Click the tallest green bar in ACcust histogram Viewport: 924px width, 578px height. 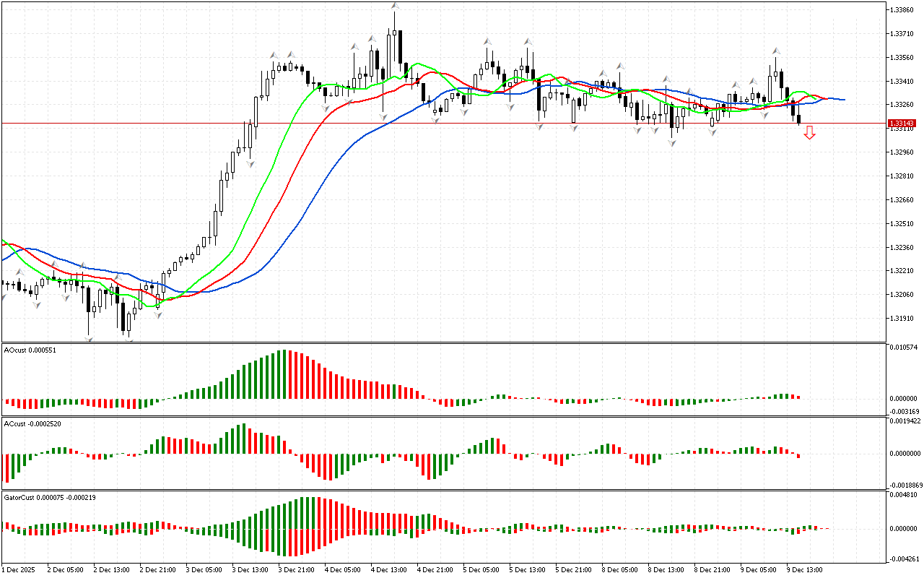click(x=244, y=439)
